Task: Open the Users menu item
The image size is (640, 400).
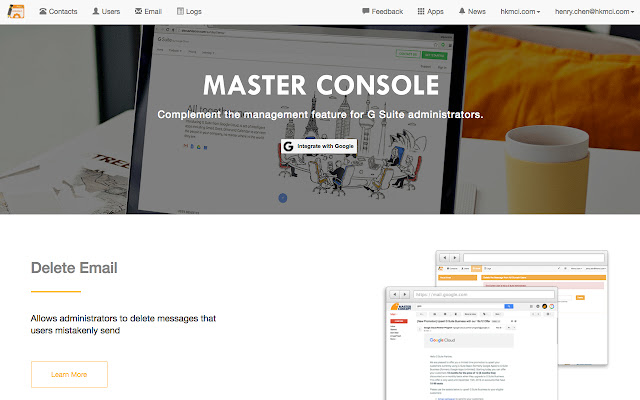Action: click(106, 11)
